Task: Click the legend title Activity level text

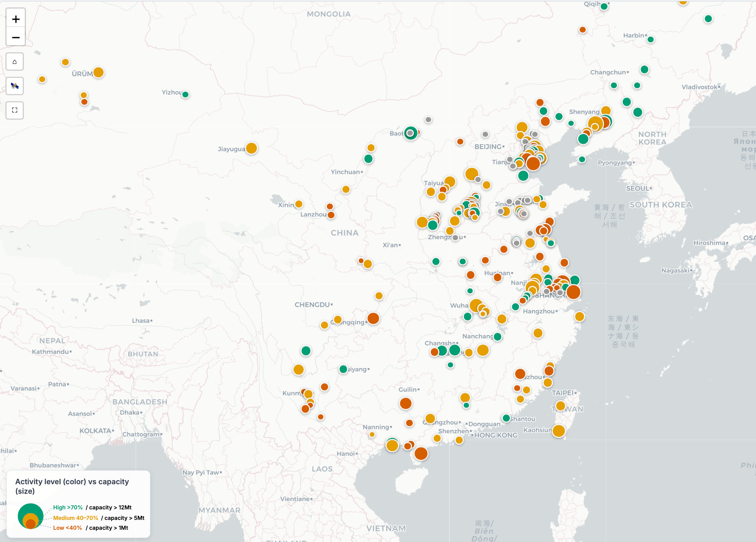Action: pyautogui.click(x=72, y=486)
